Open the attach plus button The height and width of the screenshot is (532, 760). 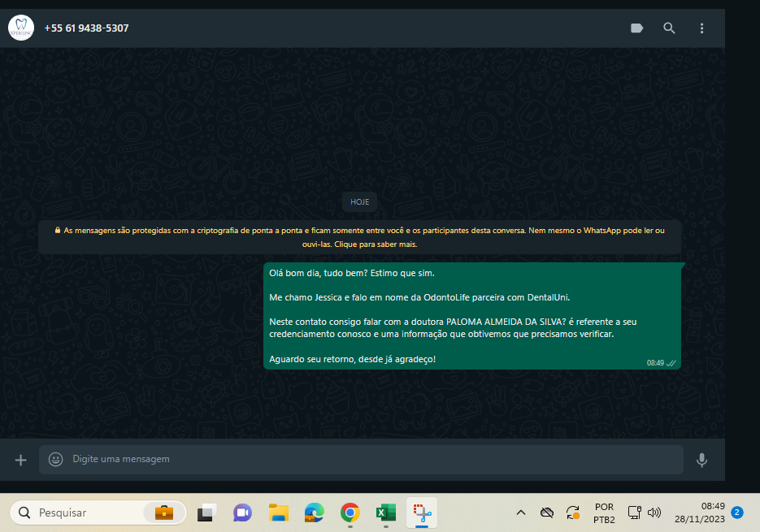pos(21,460)
